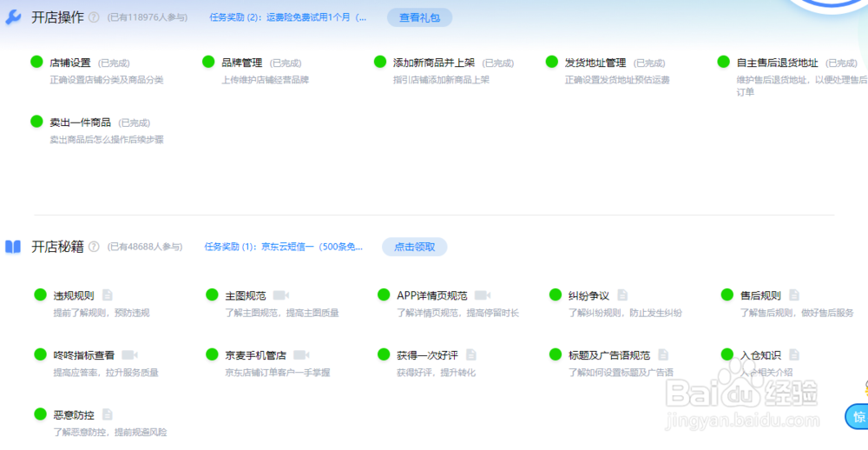Open the 标题及广告语规范 guide
The height and width of the screenshot is (450, 868).
(x=609, y=355)
